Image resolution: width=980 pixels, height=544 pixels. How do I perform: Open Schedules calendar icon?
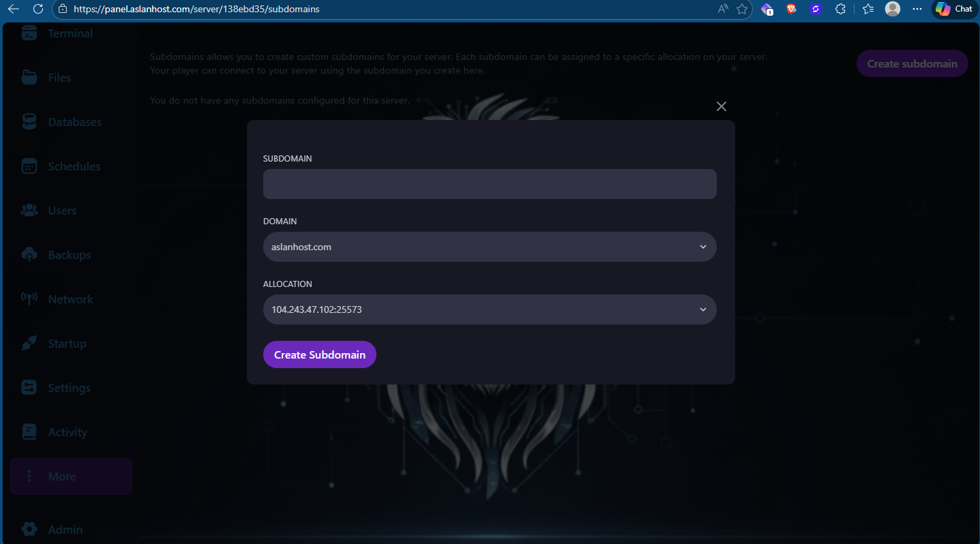(x=29, y=166)
